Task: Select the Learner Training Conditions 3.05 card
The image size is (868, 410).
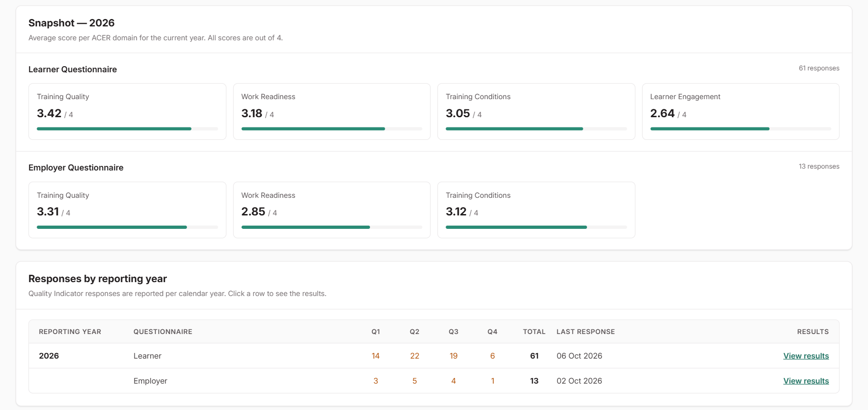Action: [536, 112]
